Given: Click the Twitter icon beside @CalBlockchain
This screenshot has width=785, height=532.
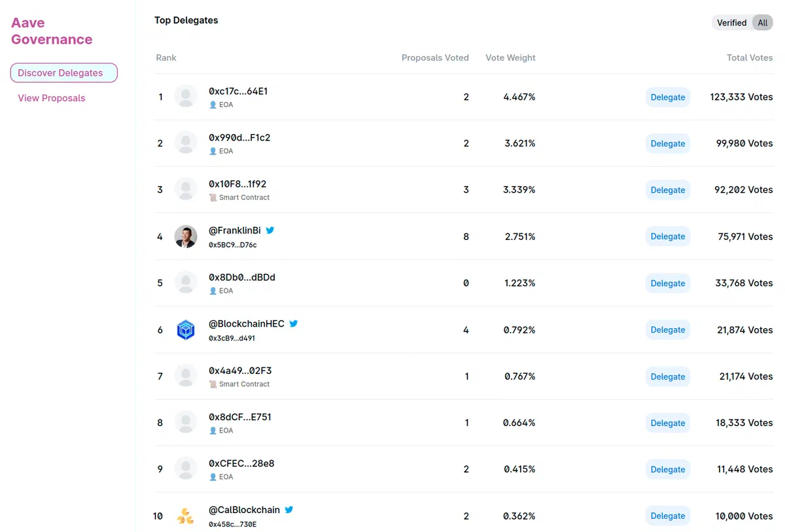Looking at the screenshot, I should (x=289, y=510).
